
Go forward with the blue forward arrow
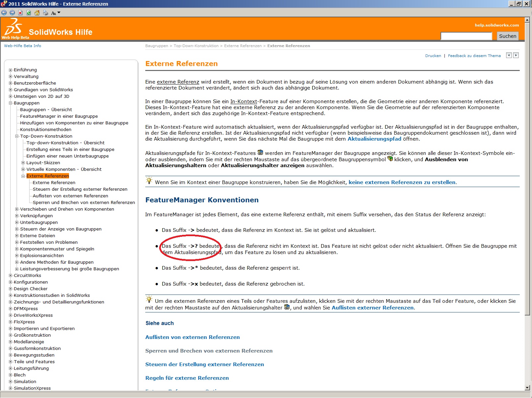12,13
